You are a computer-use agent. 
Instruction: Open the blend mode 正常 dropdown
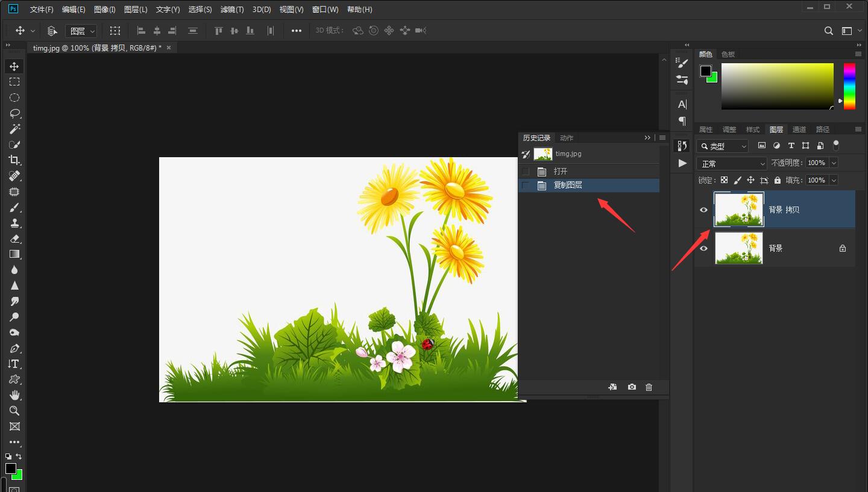[x=731, y=164]
